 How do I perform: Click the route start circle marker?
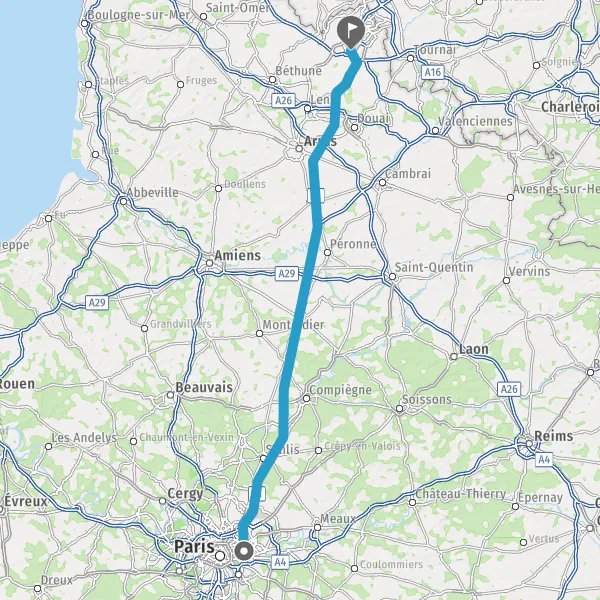click(244, 552)
